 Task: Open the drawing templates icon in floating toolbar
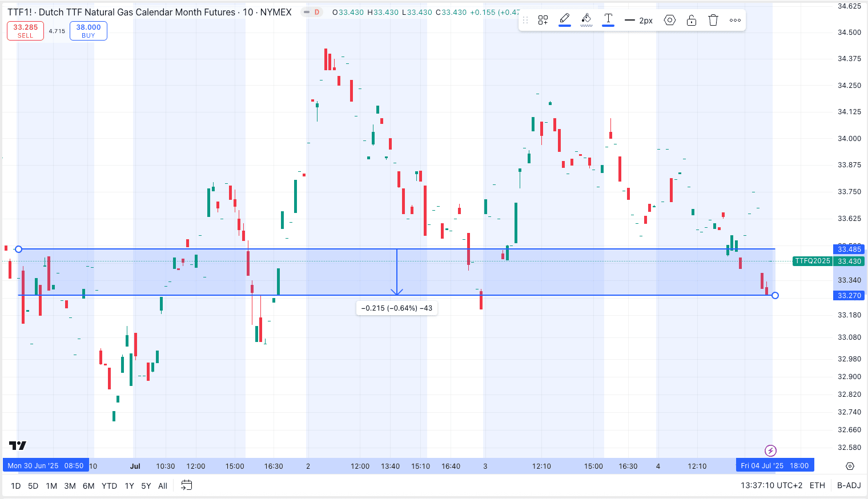point(543,20)
